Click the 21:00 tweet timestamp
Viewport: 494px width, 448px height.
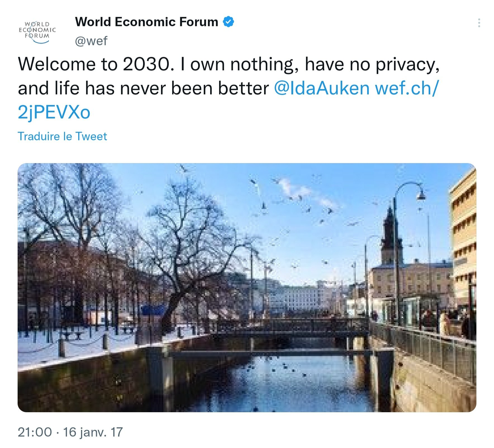[x=35, y=432]
